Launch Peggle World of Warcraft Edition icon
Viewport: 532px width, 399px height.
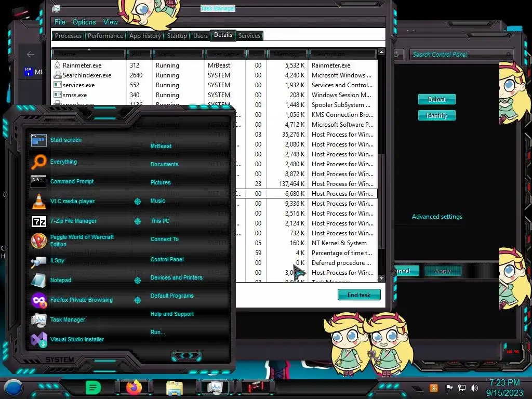point(38,241)
